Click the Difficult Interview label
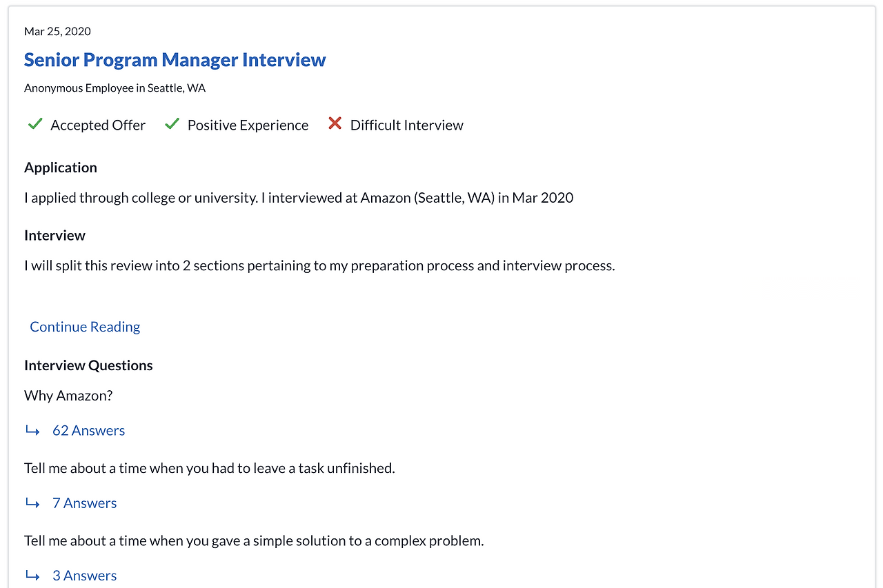The width and height of the screenshot is (883, 588). coord(406,125)
